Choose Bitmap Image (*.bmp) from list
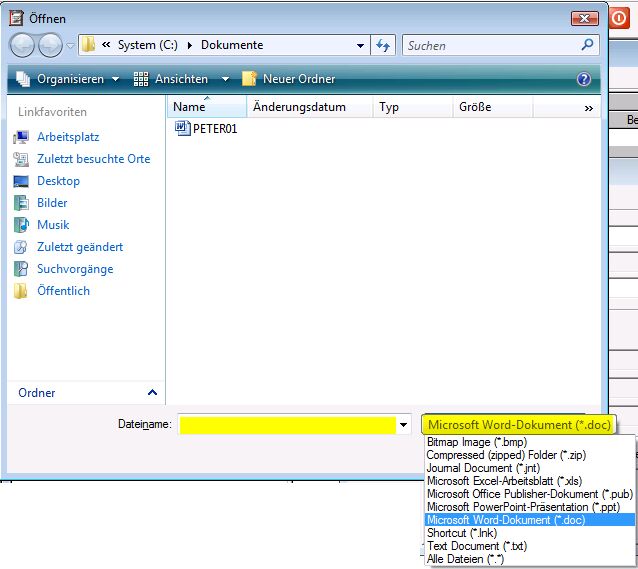 (529, 442)
